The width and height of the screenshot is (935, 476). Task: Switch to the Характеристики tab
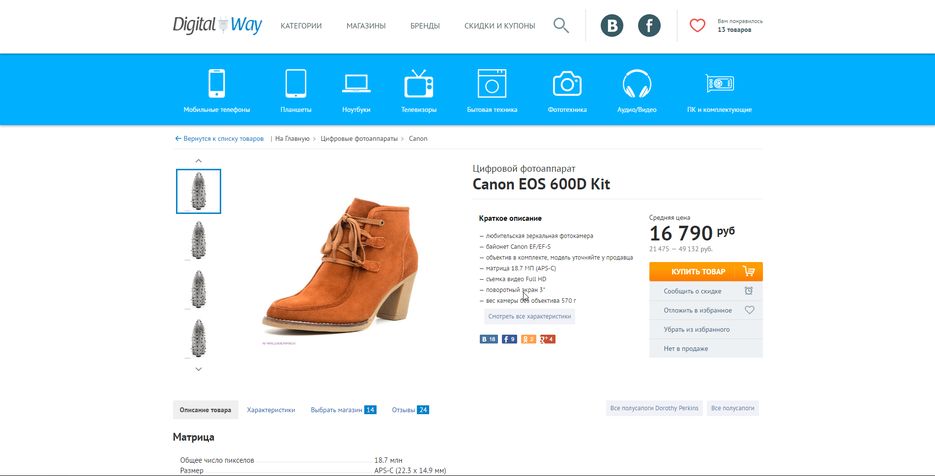pos(271,410)
